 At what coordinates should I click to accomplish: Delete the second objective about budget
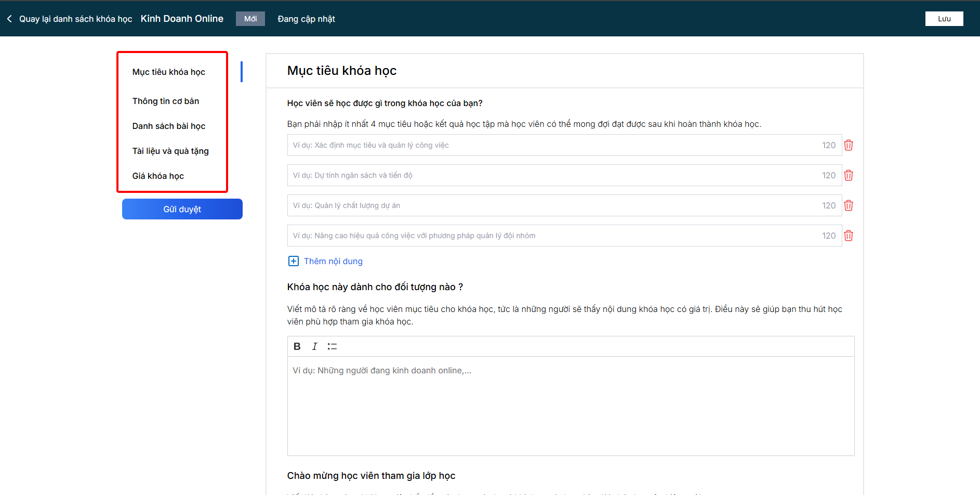click(x=849, y=175)
